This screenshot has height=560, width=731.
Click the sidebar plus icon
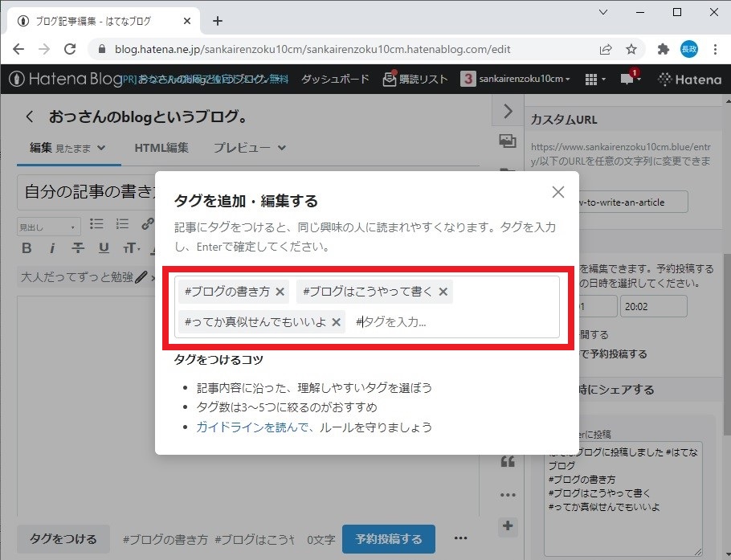coord(508,526)
